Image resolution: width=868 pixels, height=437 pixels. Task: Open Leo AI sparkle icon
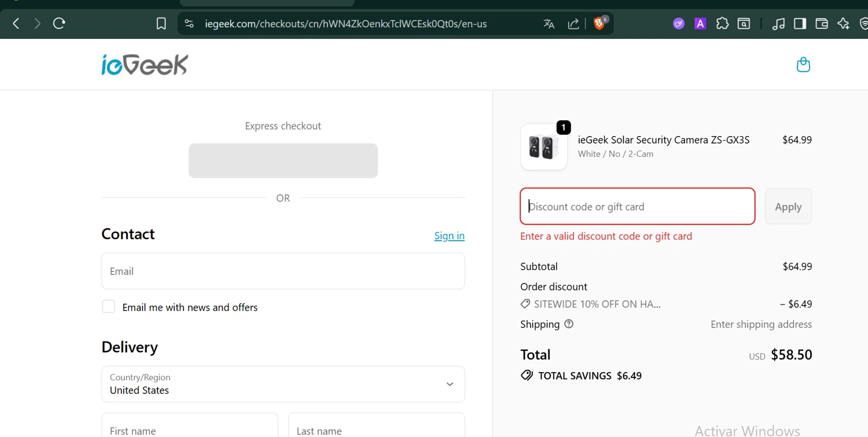tap(843, 24)
